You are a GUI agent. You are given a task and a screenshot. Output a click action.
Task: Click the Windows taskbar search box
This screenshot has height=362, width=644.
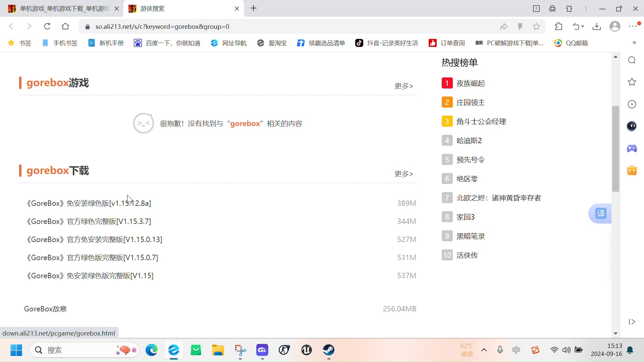84,350
